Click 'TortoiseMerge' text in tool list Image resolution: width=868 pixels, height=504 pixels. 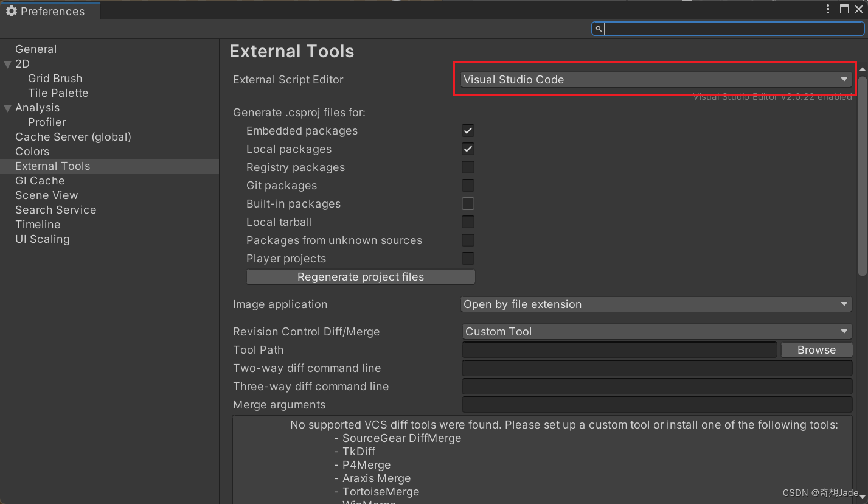pos(381,492)
